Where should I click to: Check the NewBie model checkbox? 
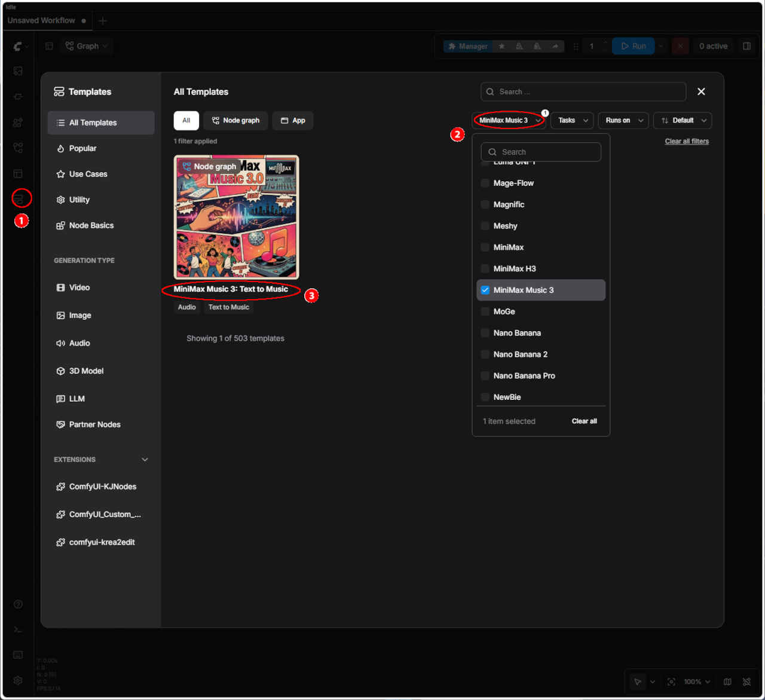point(485,398)
